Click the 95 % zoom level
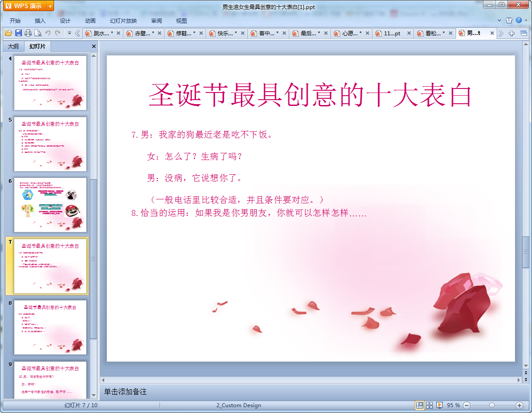 point(453,405)
